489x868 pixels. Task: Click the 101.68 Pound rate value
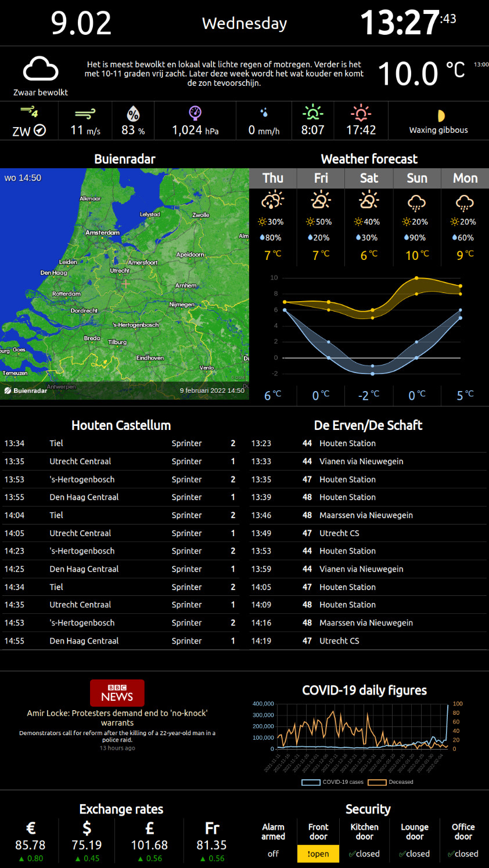tap(149, 845)
